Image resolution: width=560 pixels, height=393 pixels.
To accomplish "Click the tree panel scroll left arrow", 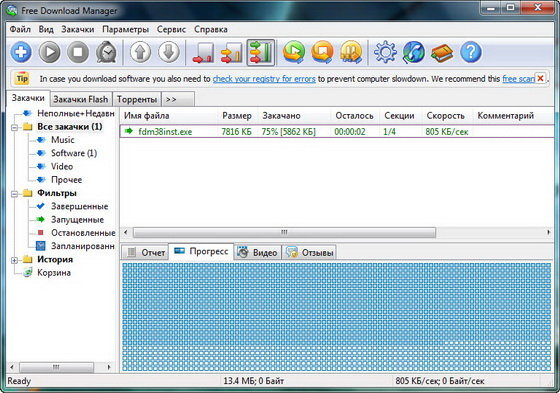I will (x=12, y=367).
